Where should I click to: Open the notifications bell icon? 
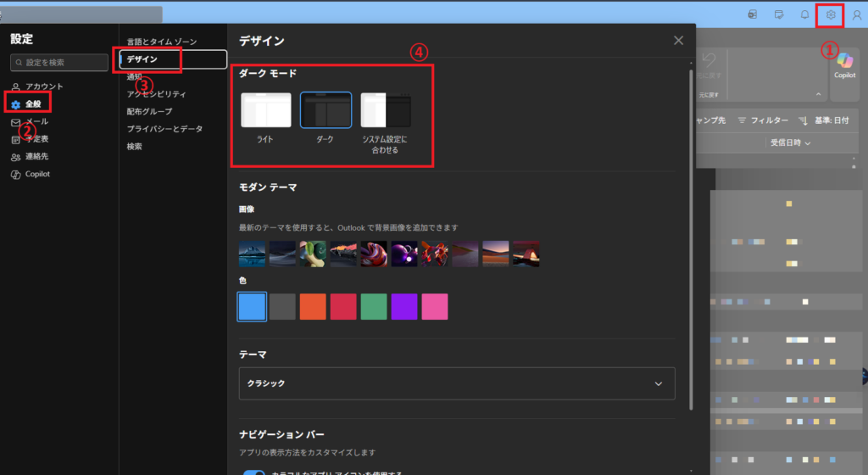coord(804,14)
